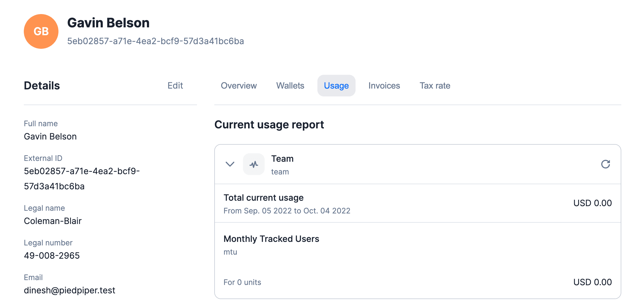Click the Edit button in Details
This screenshot has height=305, width=644.
[x=175, y=86]
